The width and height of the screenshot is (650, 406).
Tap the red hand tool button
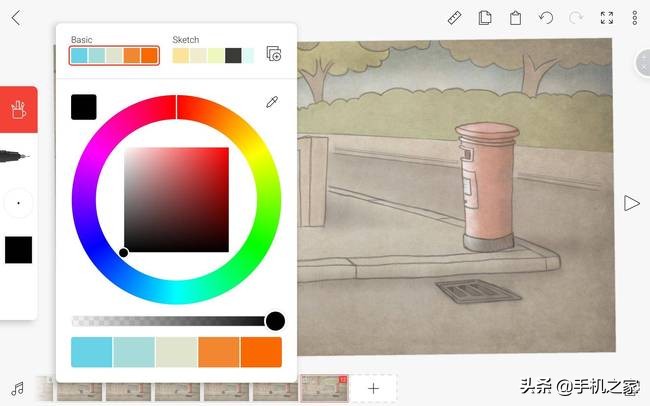18,109
